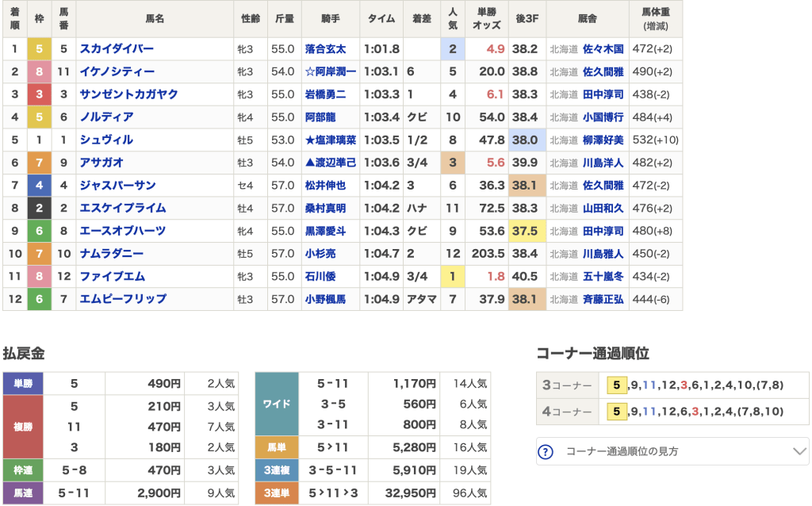
Task: Click the ワイド payout label
Action: (277, 404)
